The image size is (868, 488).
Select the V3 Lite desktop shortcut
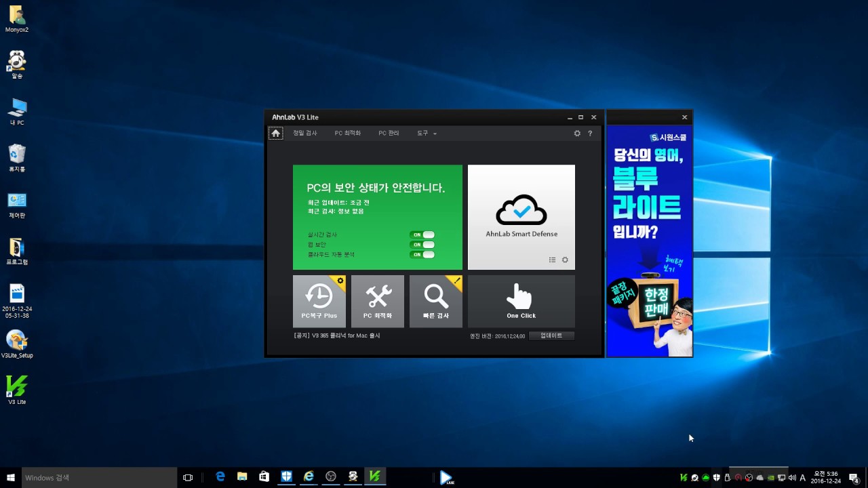point(17,390)
